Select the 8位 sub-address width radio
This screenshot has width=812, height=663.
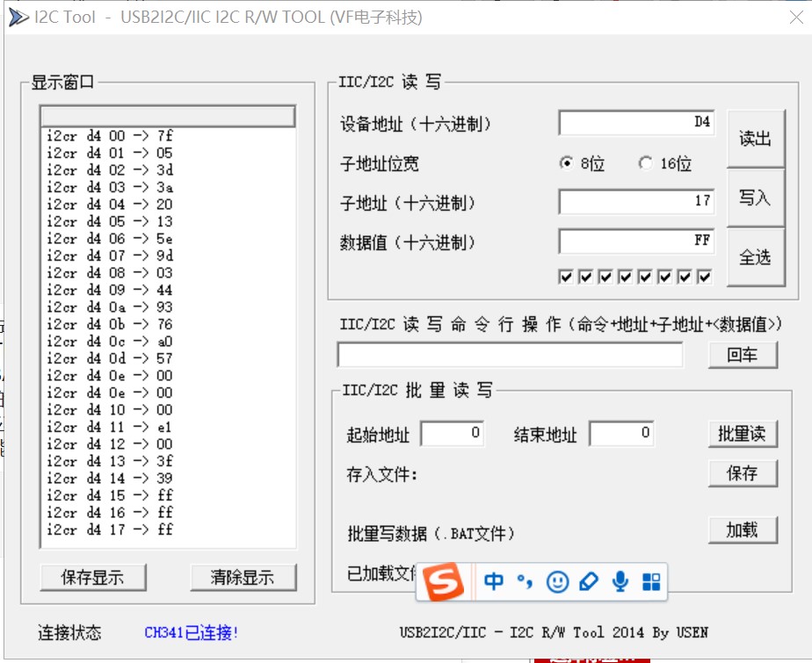coord(567,163)
